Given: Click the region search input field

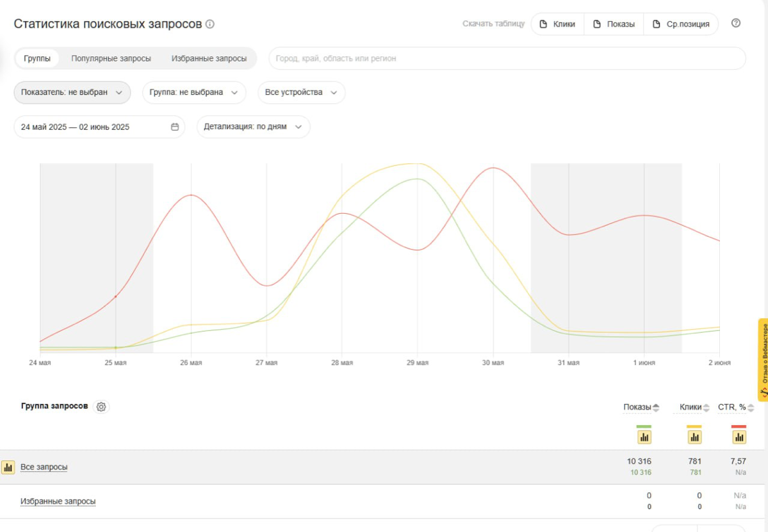Looking at the screenshot, I should pos(506,58).
